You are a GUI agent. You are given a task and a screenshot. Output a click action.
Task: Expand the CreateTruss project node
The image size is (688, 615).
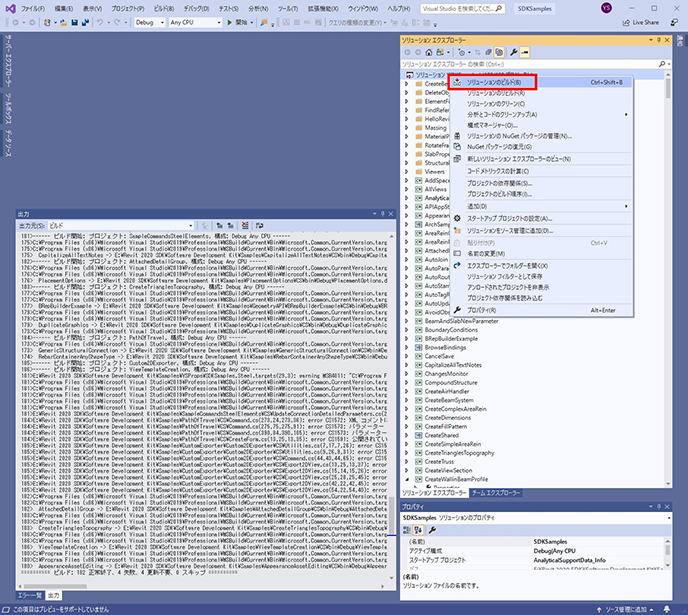point(406,461)
